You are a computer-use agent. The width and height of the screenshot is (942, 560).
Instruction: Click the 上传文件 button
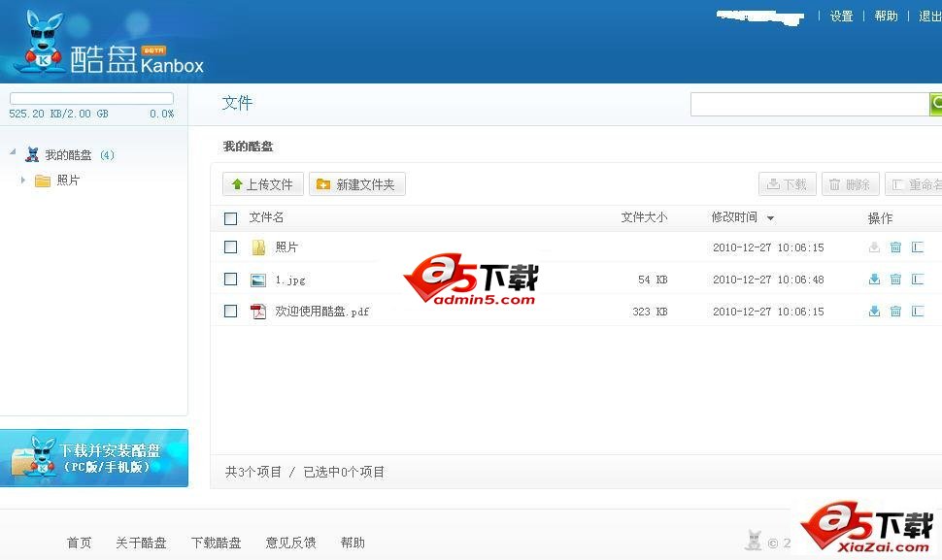(263, 184)
